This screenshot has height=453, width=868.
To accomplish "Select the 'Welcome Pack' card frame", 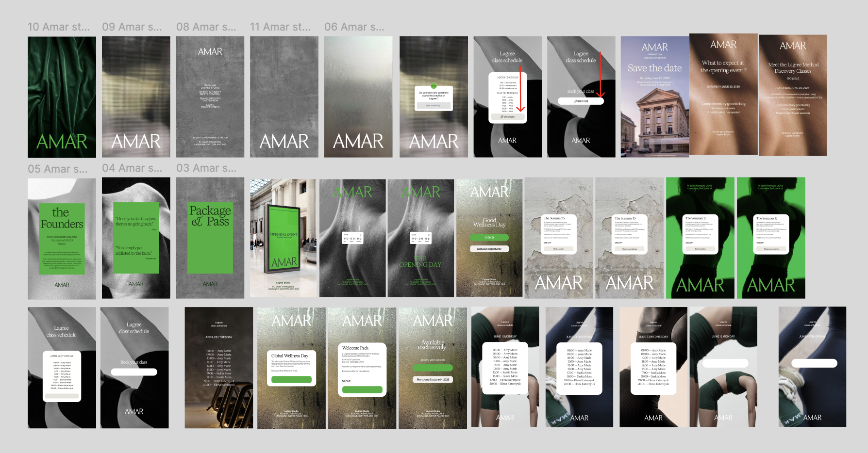I will point(362,368).
